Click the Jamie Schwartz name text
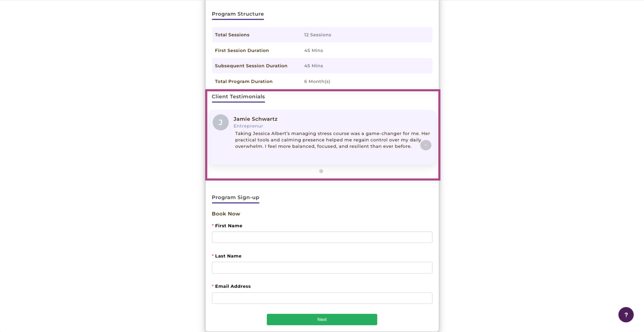The width and height of the screenshot is (644, 332). pos(255,119)
